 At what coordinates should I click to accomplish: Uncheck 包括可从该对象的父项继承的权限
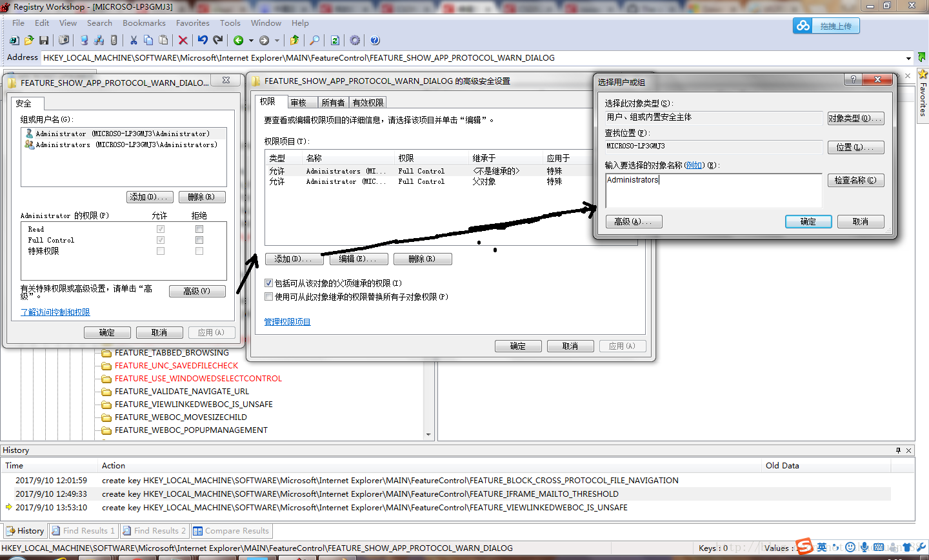pyautogui.click(x=268, y=283)
